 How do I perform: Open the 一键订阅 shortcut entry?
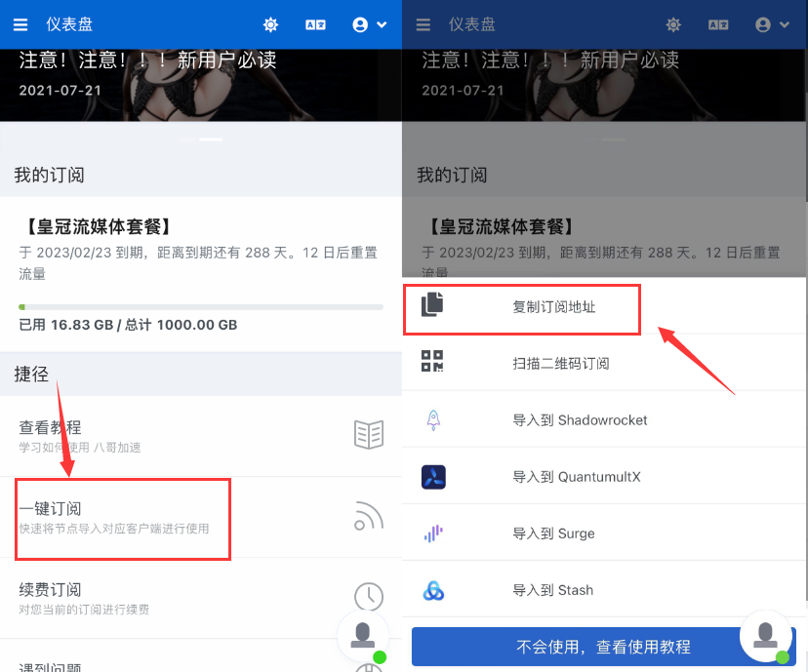tap(201, 517)
